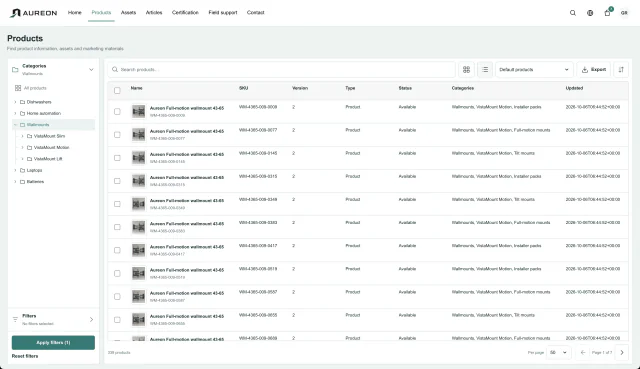This screenshot has width=640, height=369.
Task: Click the Apply filters (1) button
Action: tap(53, 342)
